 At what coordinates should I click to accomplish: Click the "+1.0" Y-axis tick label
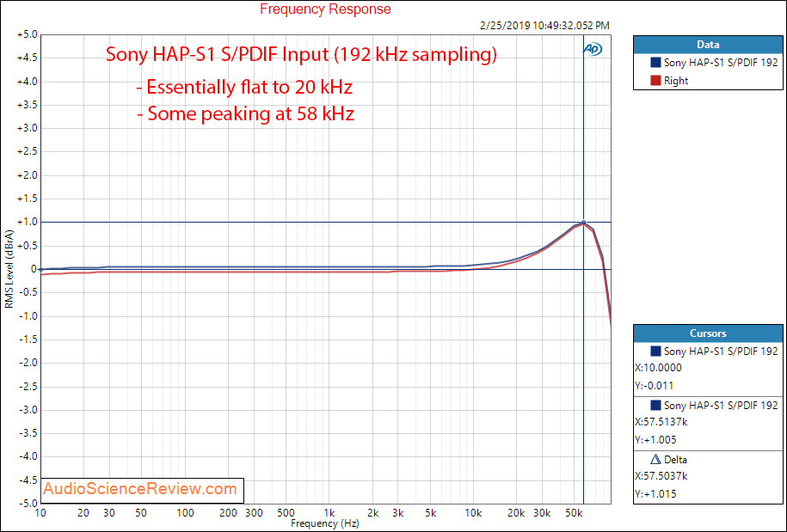click(x=28, y=222)
